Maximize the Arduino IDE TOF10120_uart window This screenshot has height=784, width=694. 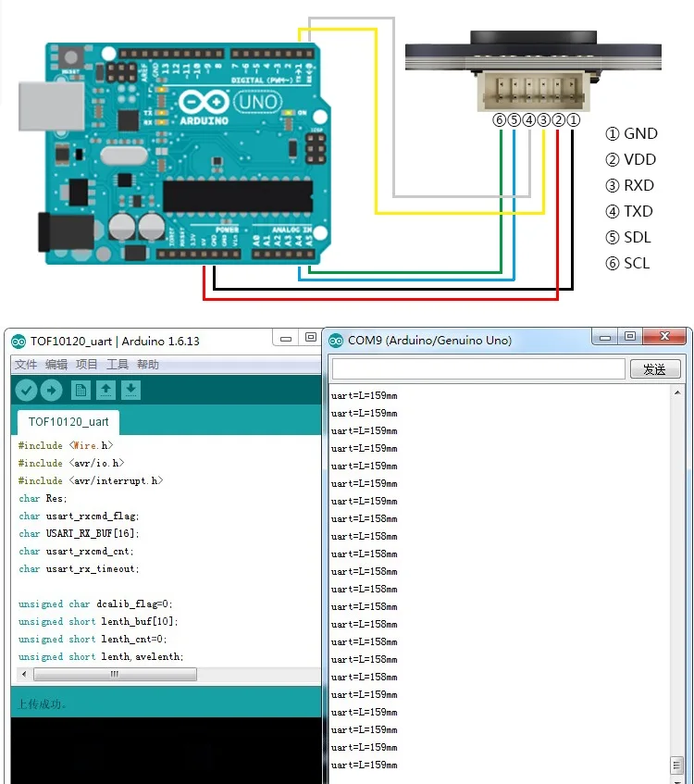click(x=311, y=338)
